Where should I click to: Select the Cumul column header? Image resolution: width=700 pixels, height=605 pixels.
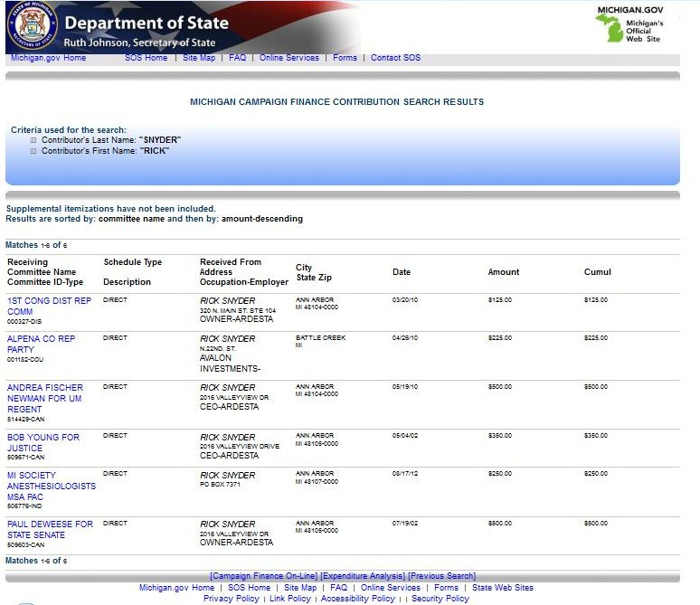click(598, 272)
